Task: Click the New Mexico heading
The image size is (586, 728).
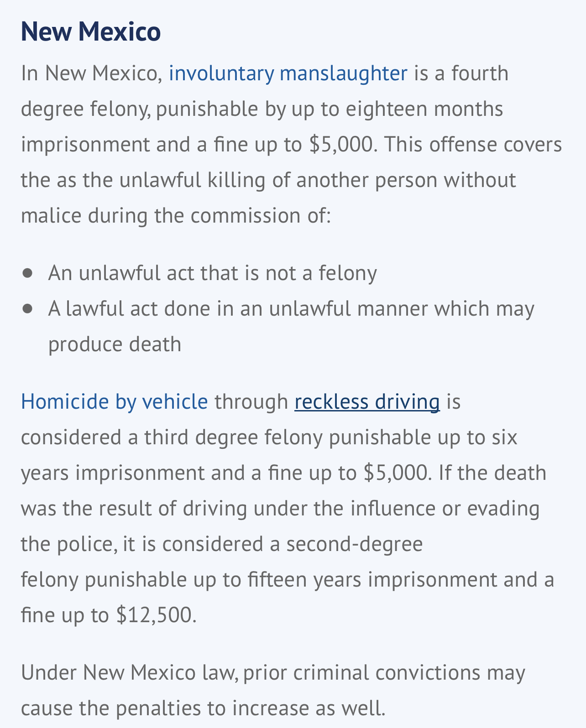Action: [x=91, y=31]
